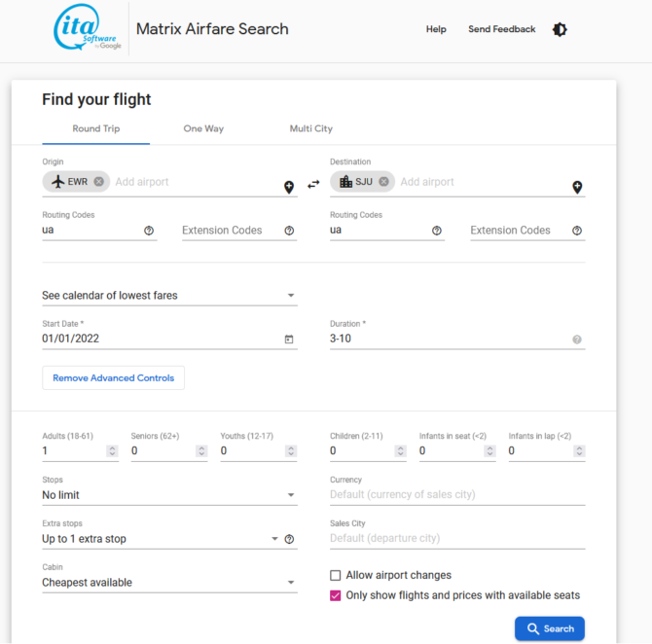Expand the See calendar of lowest fares dropdown

pos(169,296)
